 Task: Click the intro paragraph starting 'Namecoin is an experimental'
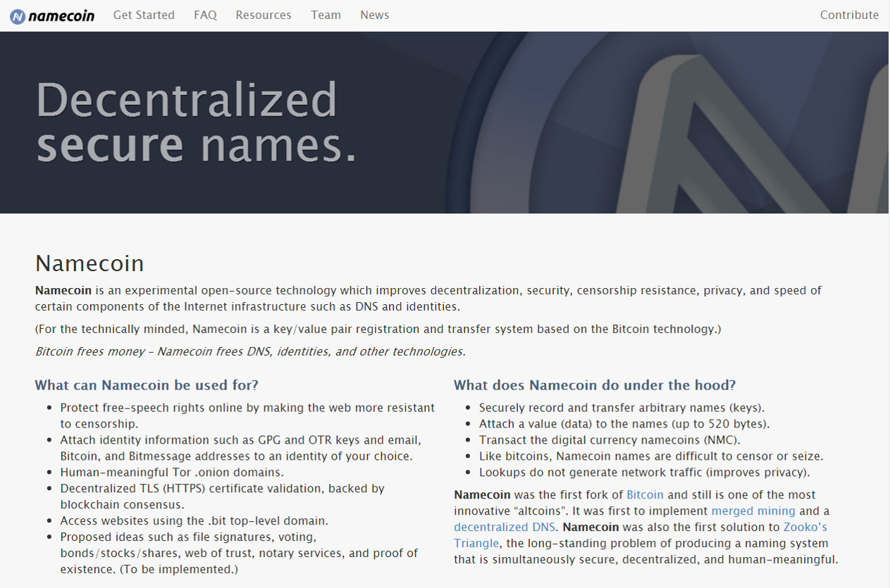(x=428, y=299)
